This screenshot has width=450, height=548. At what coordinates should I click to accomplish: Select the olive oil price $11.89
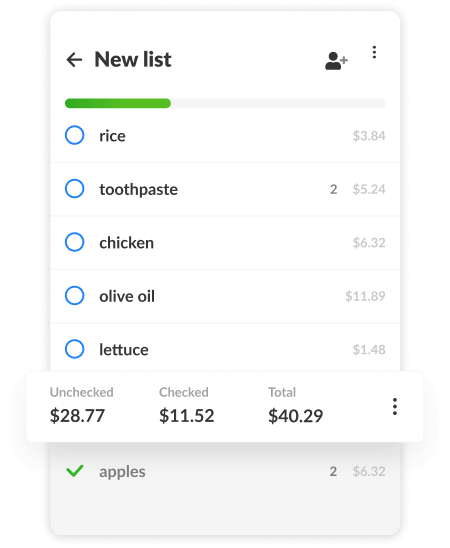365,296
